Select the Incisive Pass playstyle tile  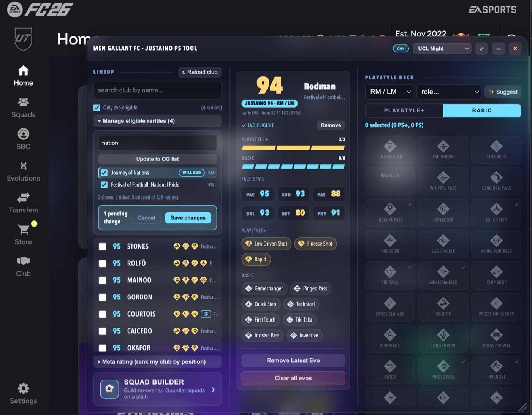point(390,213)
